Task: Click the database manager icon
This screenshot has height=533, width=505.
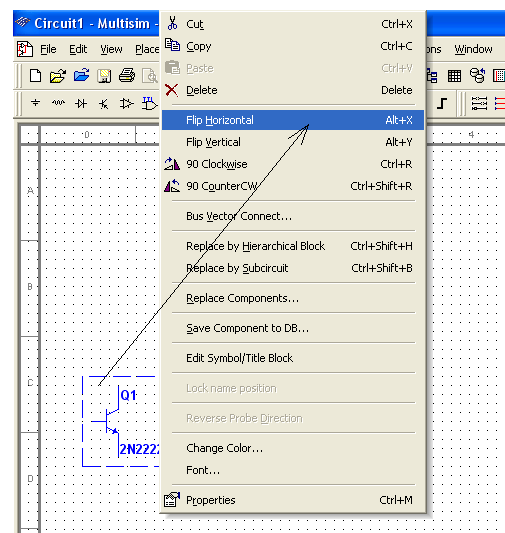Action: [477, 75]
